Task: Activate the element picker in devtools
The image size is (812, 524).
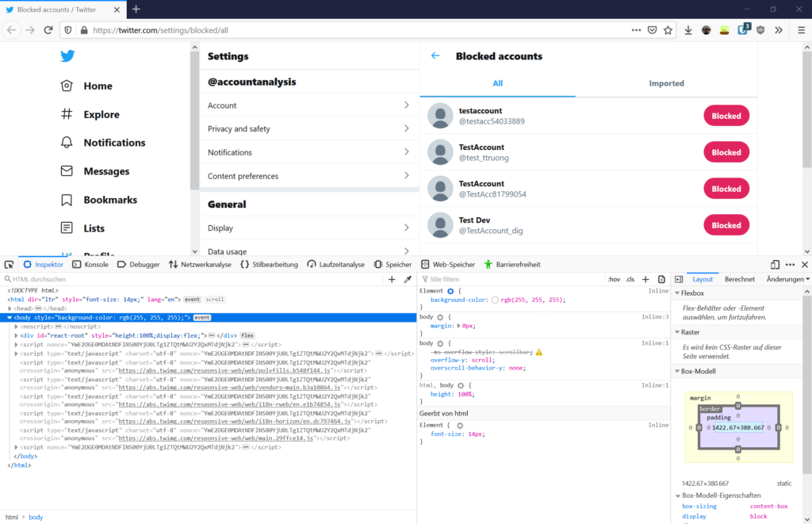Action: (x=9, y=265)
